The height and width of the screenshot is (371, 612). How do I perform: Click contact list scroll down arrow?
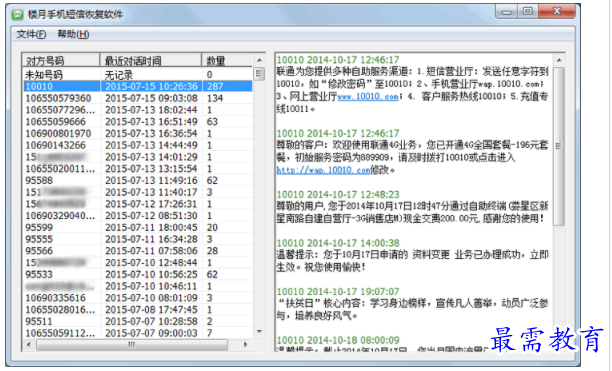click(x=259, y=332)
